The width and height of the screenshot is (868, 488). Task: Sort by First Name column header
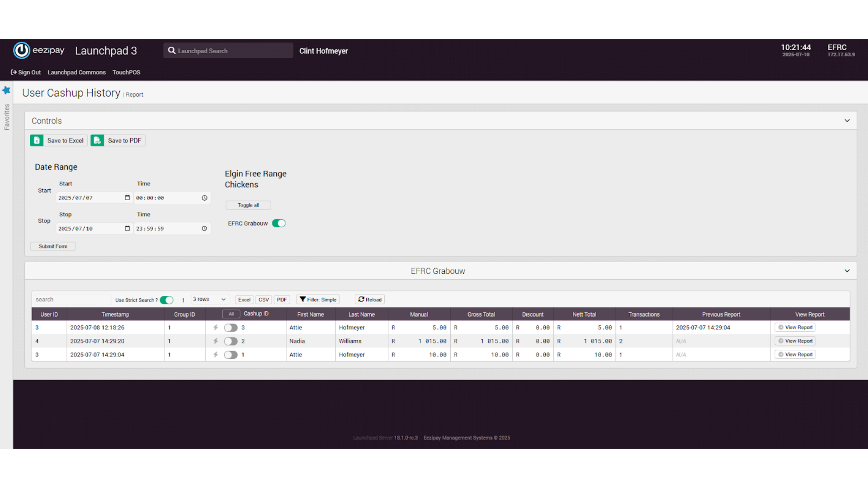pos(311,314)
